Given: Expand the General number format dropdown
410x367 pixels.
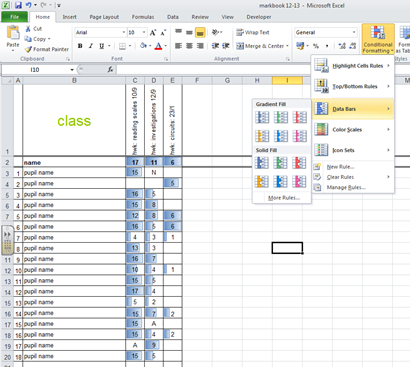Looking at the screenshot, I should tap(354, 32).
